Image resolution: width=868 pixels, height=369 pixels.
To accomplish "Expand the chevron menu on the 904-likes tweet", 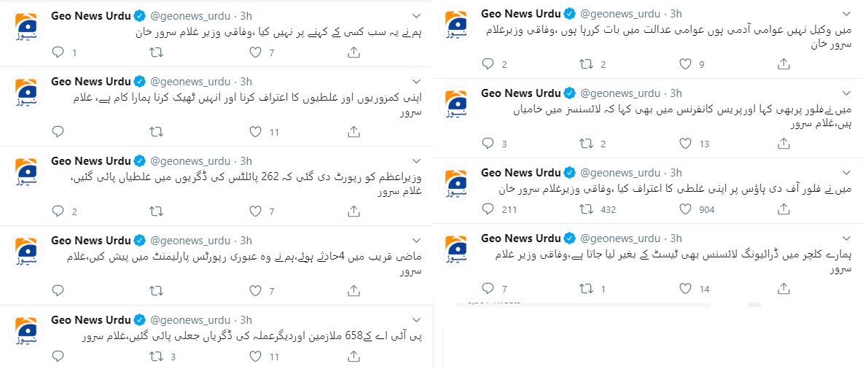I will (846, 173).
